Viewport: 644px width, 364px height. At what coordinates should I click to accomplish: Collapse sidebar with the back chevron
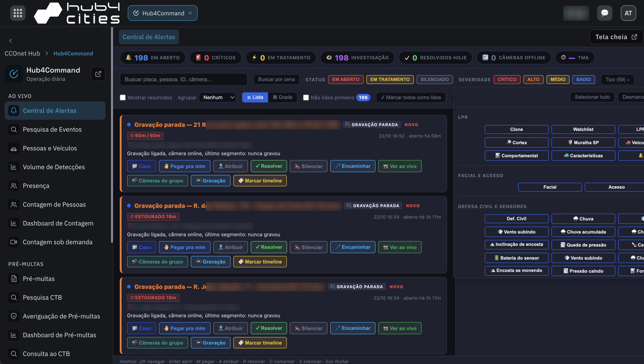[x=10, y=41]
